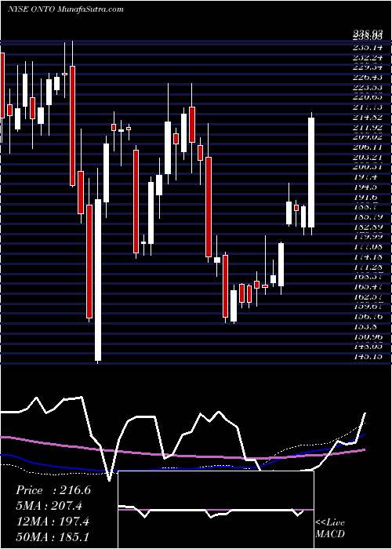Click the 214.82 price axis label
Screen dimensions: 392x549
[x=367, y=118]
